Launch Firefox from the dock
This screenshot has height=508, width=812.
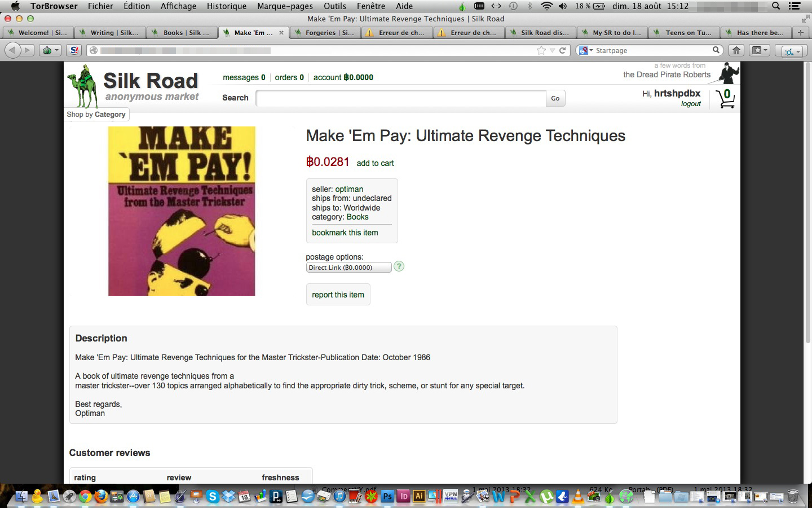coord(101,496)
